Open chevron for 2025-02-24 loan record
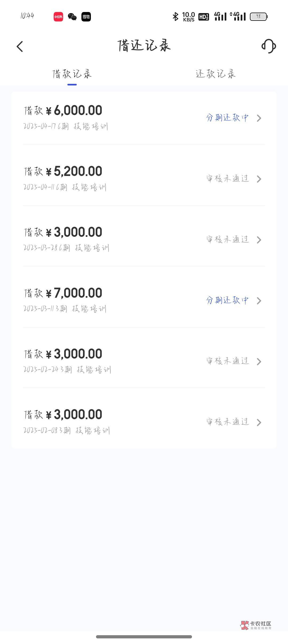The height and width of the screenshot is (644, 288). (259, 362)
